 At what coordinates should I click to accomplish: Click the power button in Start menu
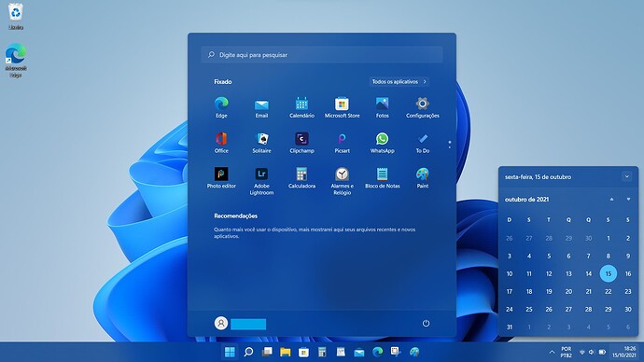pyautogui.click(x=426, y=323)
